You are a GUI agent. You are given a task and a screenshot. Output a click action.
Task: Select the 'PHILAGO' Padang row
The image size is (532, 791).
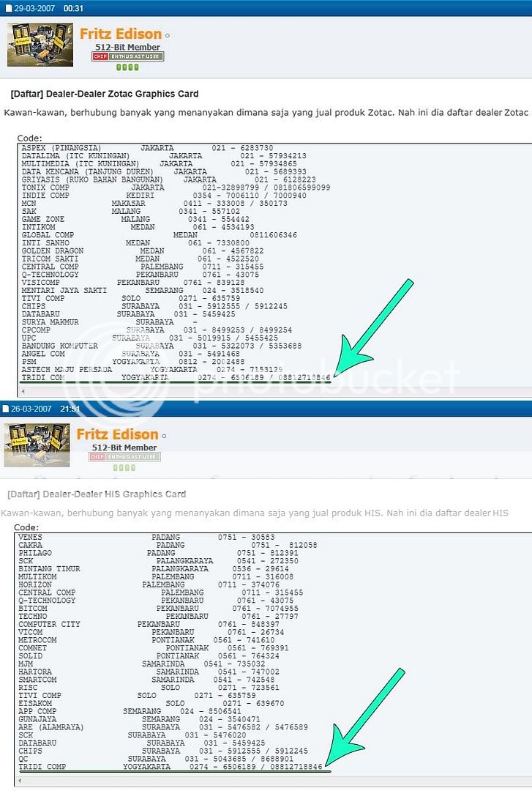tap(158, 554)
